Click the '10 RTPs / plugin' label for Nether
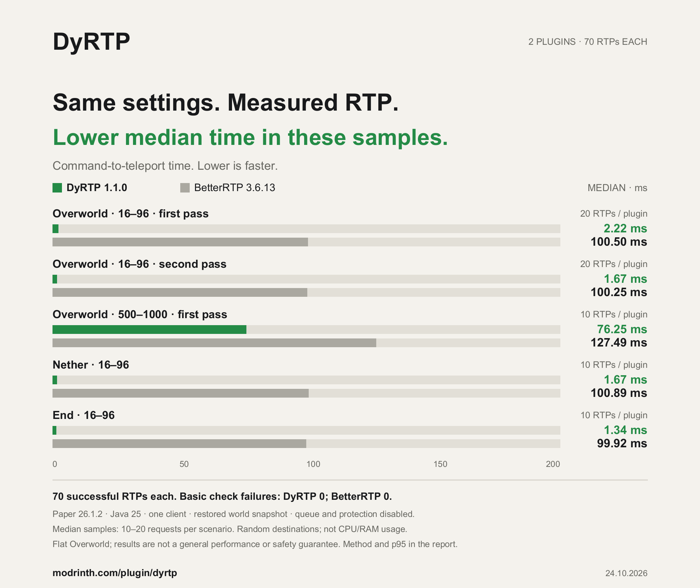700x588 pixels. (614, 365)
